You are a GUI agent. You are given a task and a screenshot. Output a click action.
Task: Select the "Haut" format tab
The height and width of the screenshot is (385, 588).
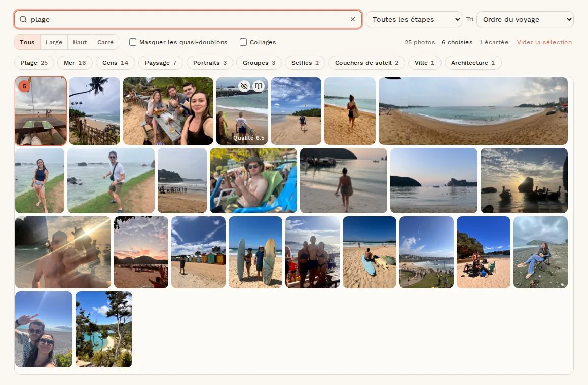(x=80, y=42)
